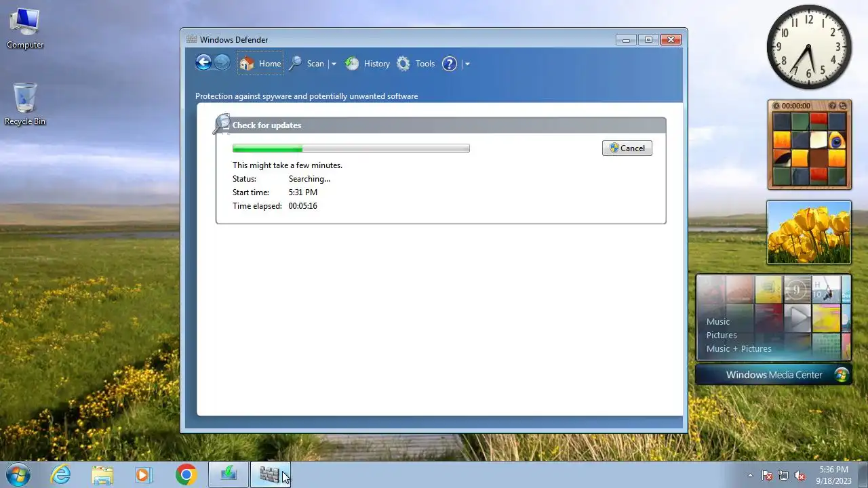Open Windows Media Player from taskbar
The image size is (868, 488).
tap(143, 474)
